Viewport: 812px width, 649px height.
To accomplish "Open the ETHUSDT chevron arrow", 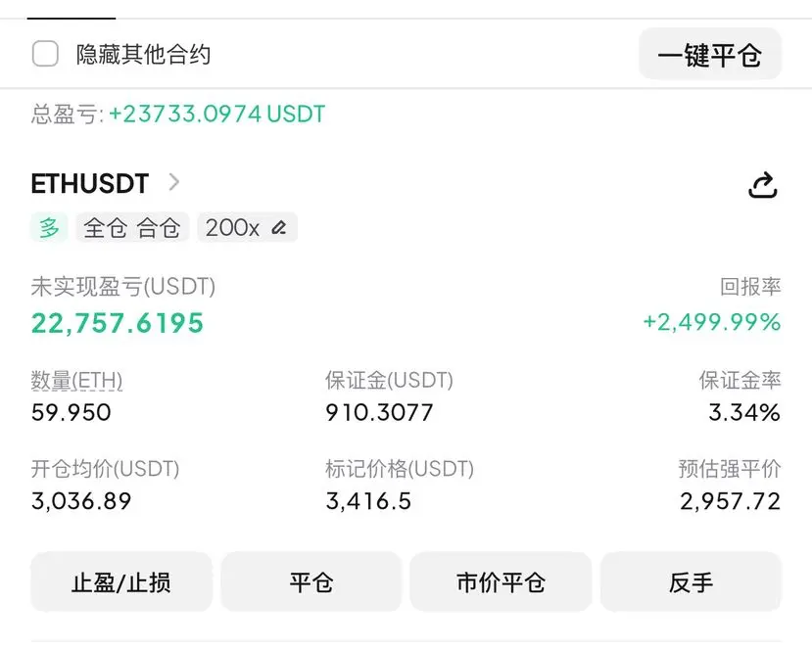I will point(174,182).
